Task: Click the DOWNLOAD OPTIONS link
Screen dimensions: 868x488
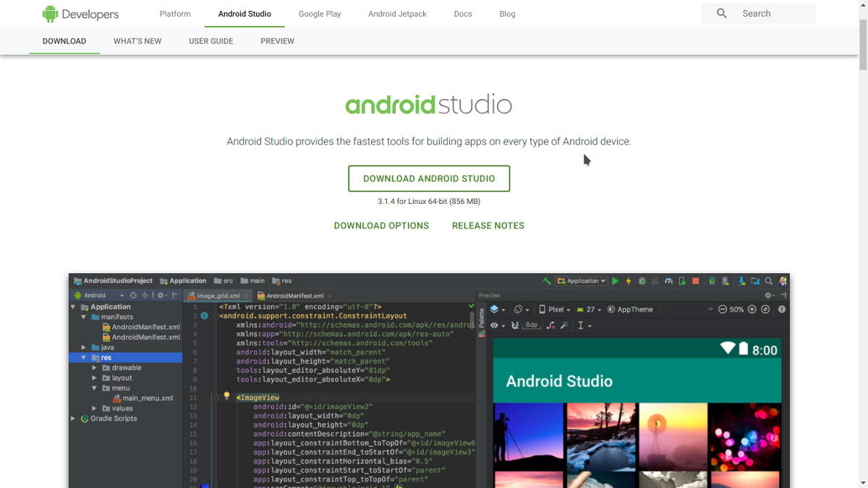Action: tap(381, 226)
